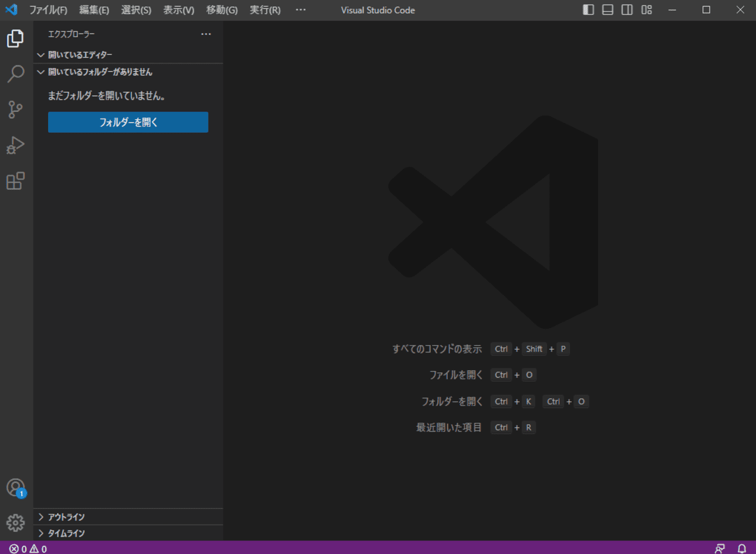Open the ファイル(F) menu
This screenshot has width=756, height=554.
coord(48,10)
